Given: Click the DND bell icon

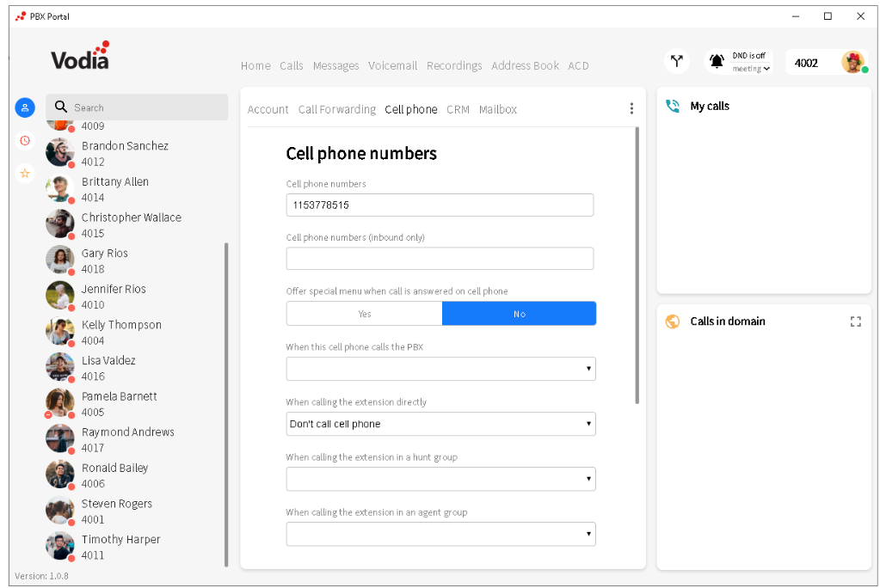Looking at the screenshot, I should pyautogui.click(x=717, y=61).
